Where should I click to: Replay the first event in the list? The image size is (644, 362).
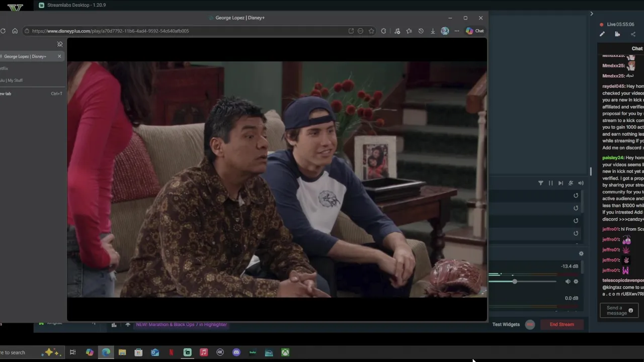(576, 196)
